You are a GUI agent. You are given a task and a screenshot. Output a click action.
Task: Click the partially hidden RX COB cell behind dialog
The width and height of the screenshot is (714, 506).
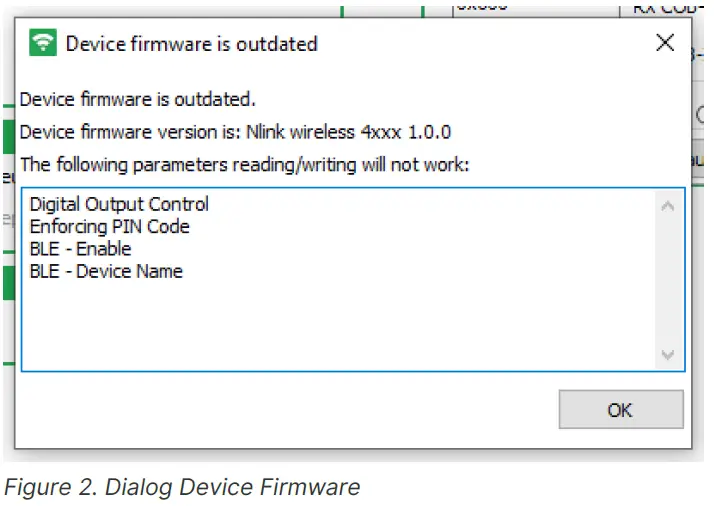click(667, 8)
